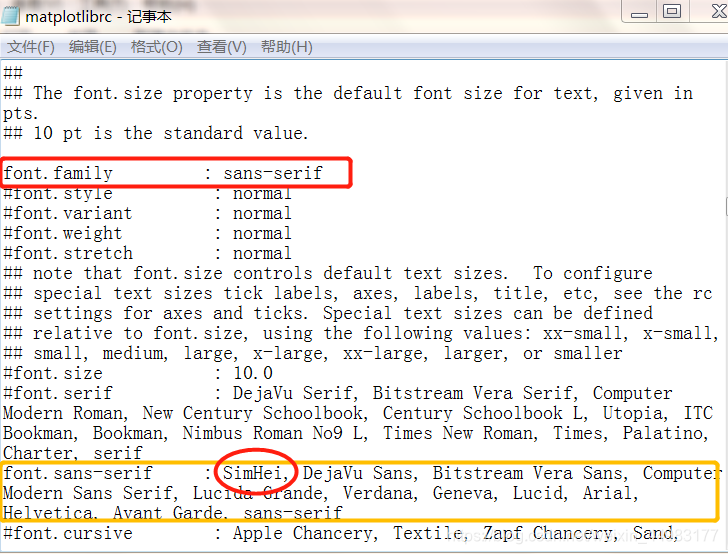Click the '#font.style' line
Viewport: 728px width, 554px height.
pyautogui.click(x=147, y=193)
